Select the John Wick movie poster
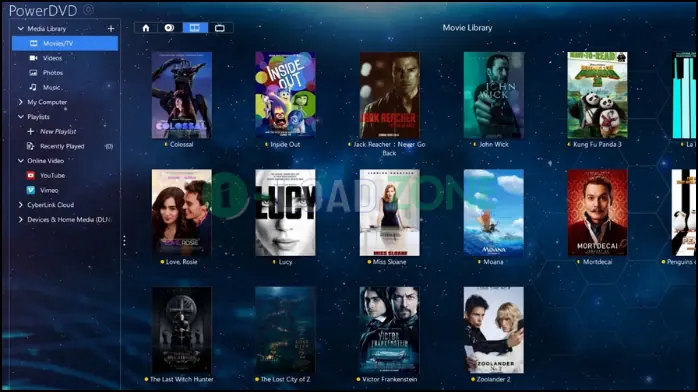The width and height of the screenshot is (698, 392). [x=494, y=95]
